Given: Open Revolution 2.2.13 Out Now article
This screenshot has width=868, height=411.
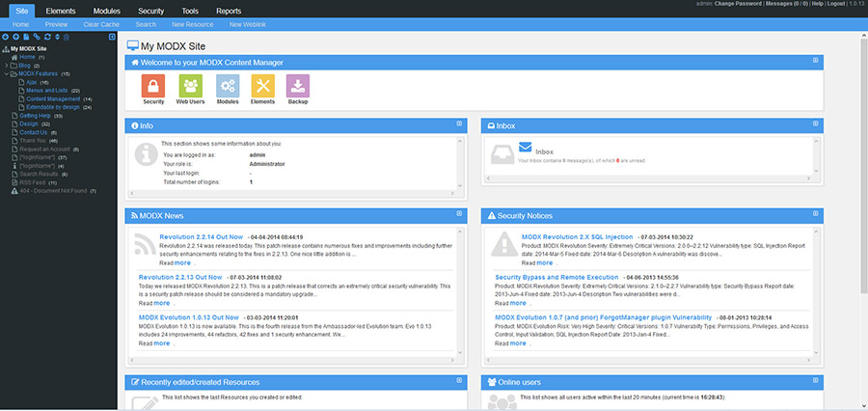Looking at the screenshot, I should tap(180, 276).
